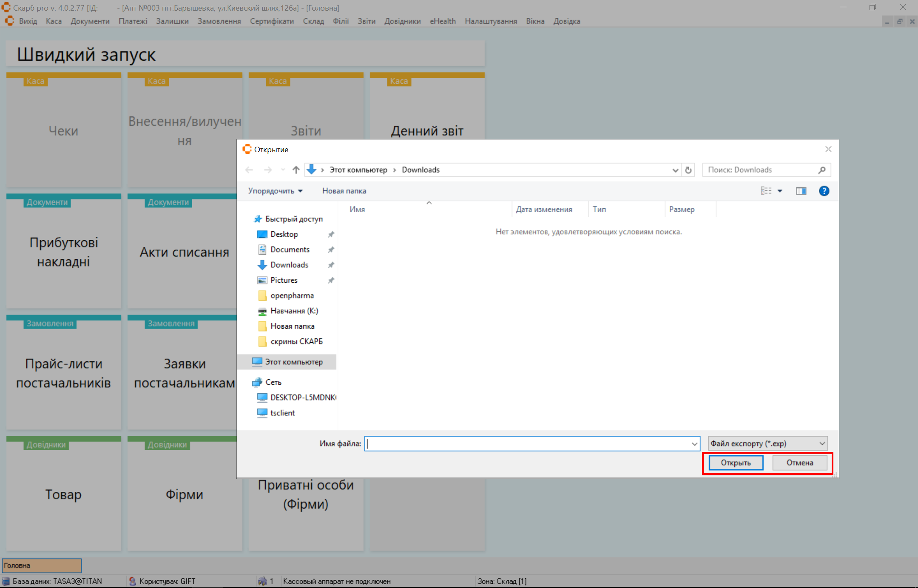The height and width of the screenshot is (588, 918).
Task: Click the blue help question mark icon
Action: click(x=824, y=191)
